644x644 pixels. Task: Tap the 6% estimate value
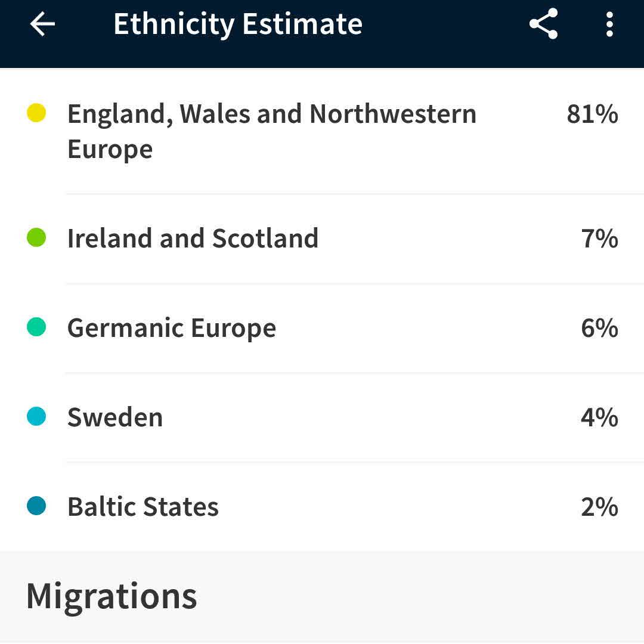click(599, 328)
